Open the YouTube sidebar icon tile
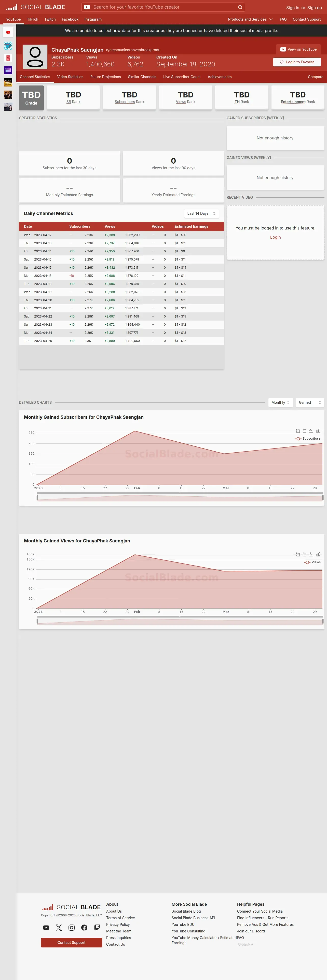This screenshot has width=327, height=980. (8, 32)
